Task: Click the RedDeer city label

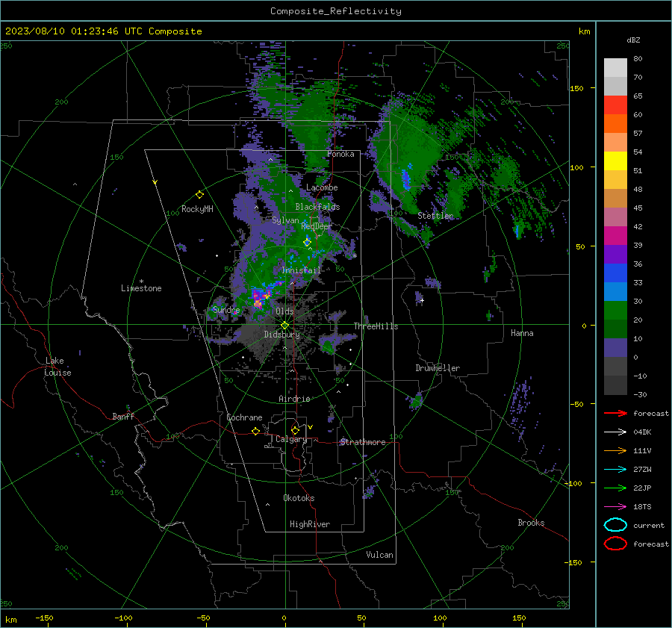Action: pos(317,226)
